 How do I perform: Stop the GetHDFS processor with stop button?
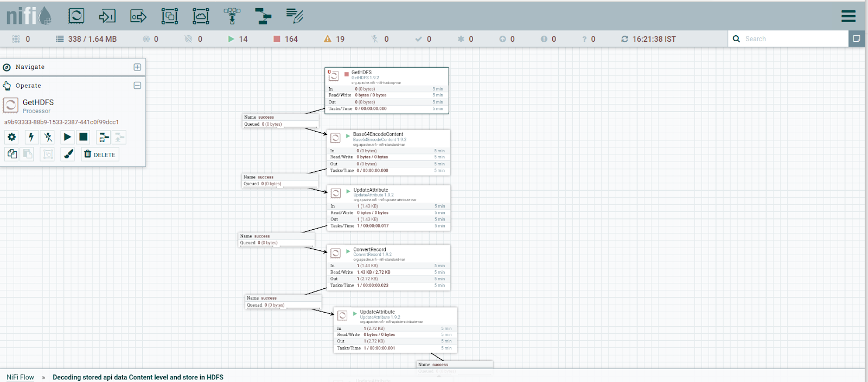(x=84, y=137)
